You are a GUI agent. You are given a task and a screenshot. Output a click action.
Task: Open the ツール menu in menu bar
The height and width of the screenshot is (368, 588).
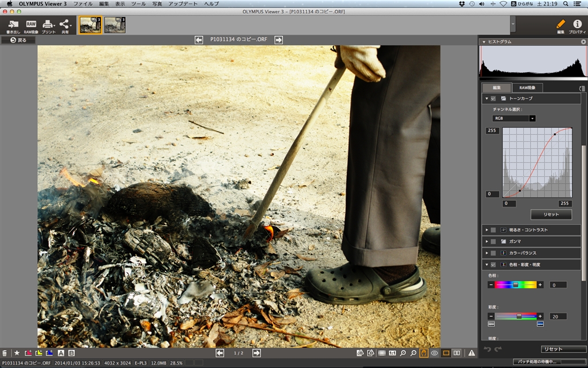pyautogui.click(x=138, y=4)
